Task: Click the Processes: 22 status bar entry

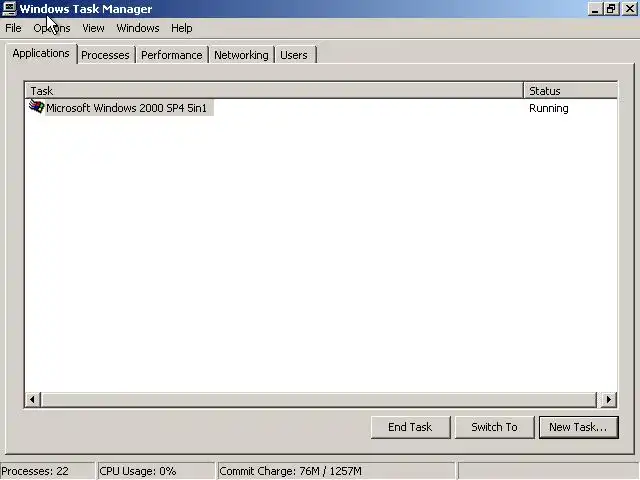Action: [47, 471]
